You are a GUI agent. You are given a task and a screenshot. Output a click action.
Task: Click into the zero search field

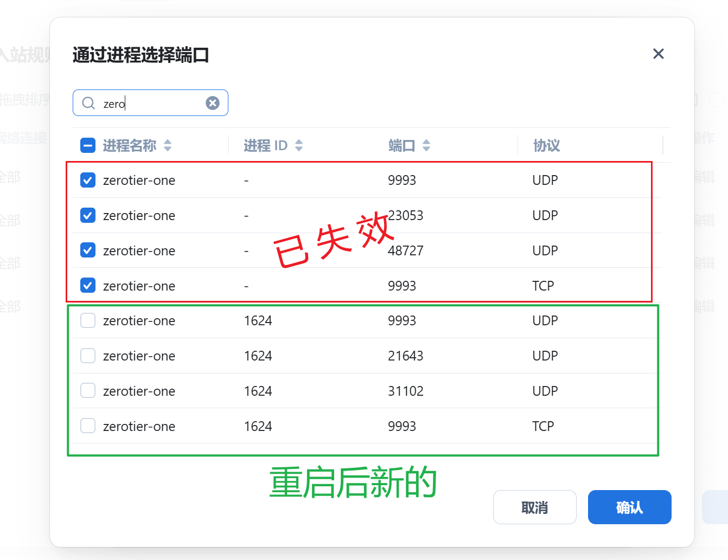150,103
